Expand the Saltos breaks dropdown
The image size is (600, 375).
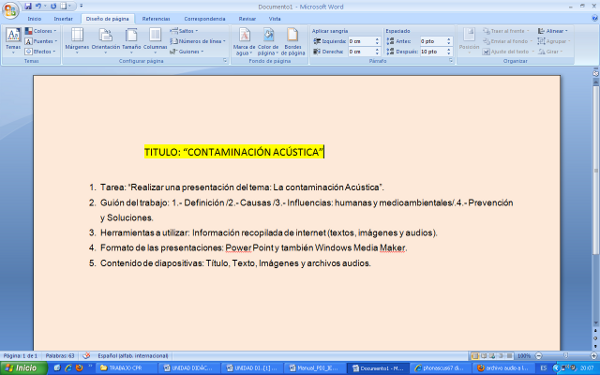tap(184, 31)
